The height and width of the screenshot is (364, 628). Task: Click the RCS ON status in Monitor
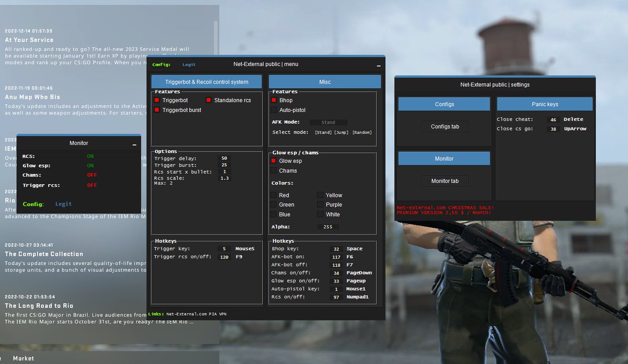pyautogui.click(x=91, y=156)
